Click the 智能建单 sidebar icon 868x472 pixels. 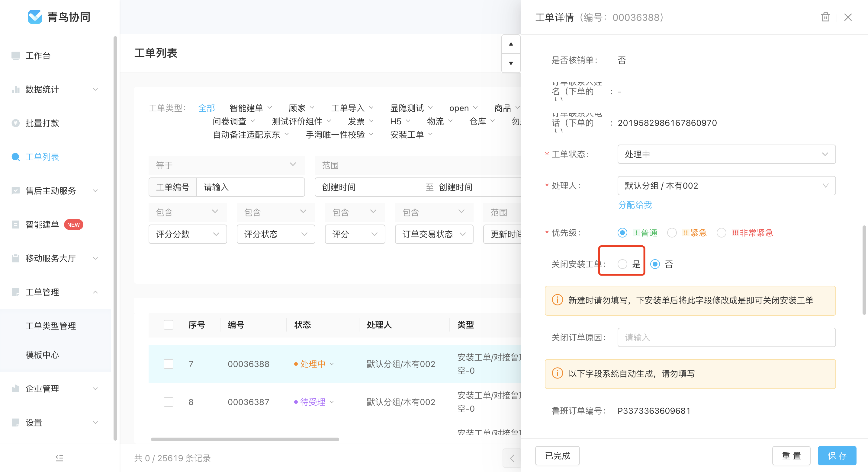coord(15,225)
